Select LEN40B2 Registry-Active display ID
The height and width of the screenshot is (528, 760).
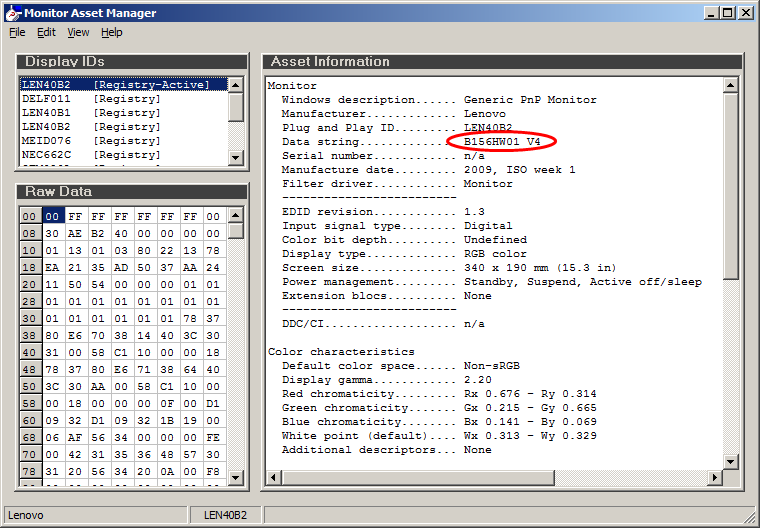pos(124,85)
